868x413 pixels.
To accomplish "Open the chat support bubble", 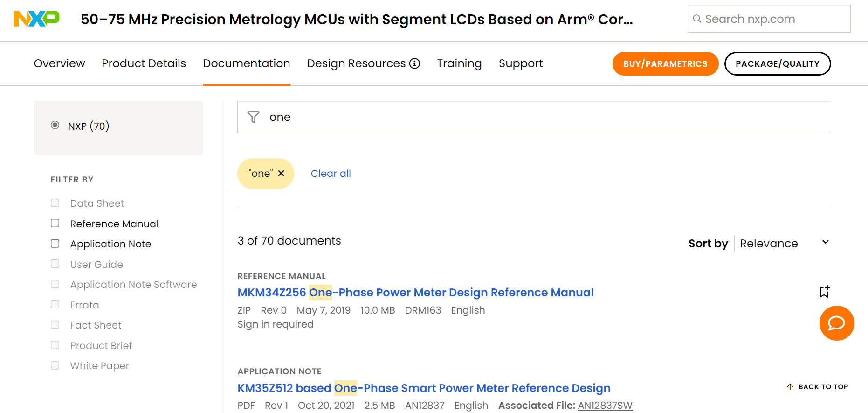I will (837, 323).
